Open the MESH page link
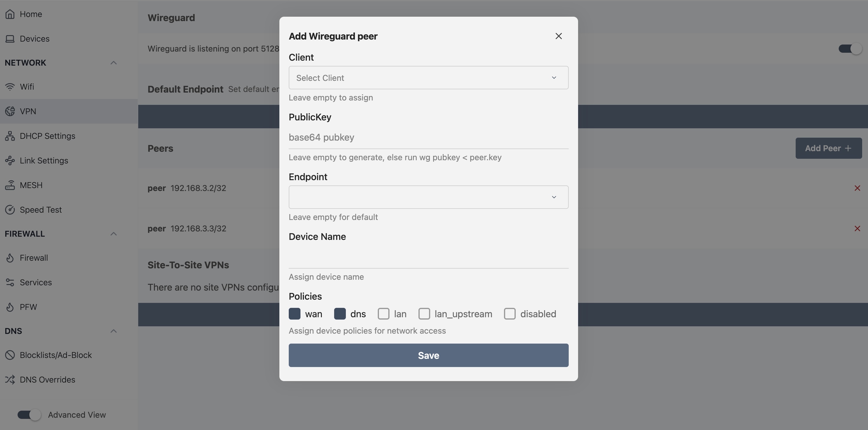This screenshot has height=430, width=868. [x=69, y=185]
